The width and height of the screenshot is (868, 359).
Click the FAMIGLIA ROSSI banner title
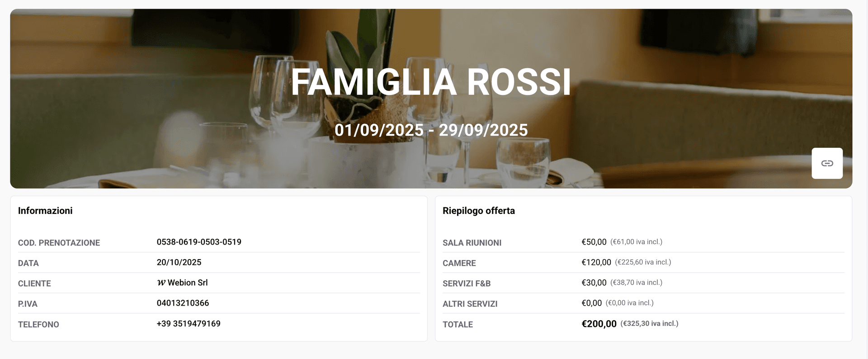(x=431, y=82)
